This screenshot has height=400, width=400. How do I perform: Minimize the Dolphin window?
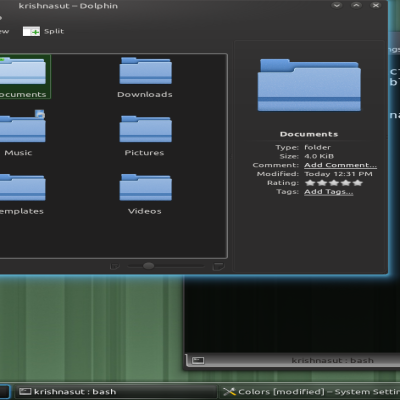tap(337, 5)
